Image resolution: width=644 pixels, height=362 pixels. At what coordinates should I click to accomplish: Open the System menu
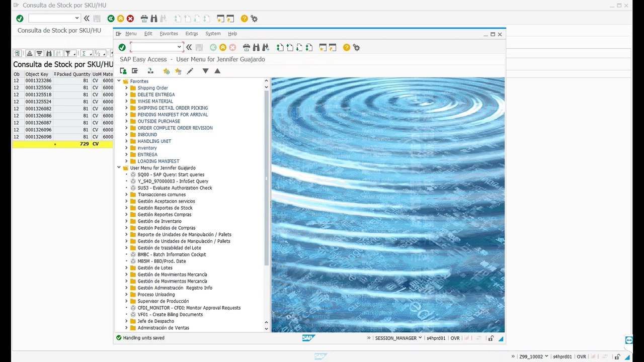point(213,34)
